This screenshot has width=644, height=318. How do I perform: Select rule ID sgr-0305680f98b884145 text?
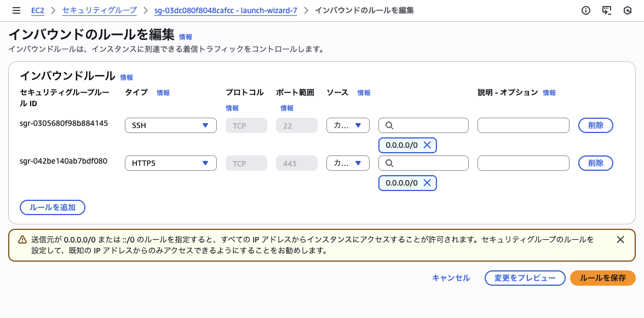tap(64, 123)
